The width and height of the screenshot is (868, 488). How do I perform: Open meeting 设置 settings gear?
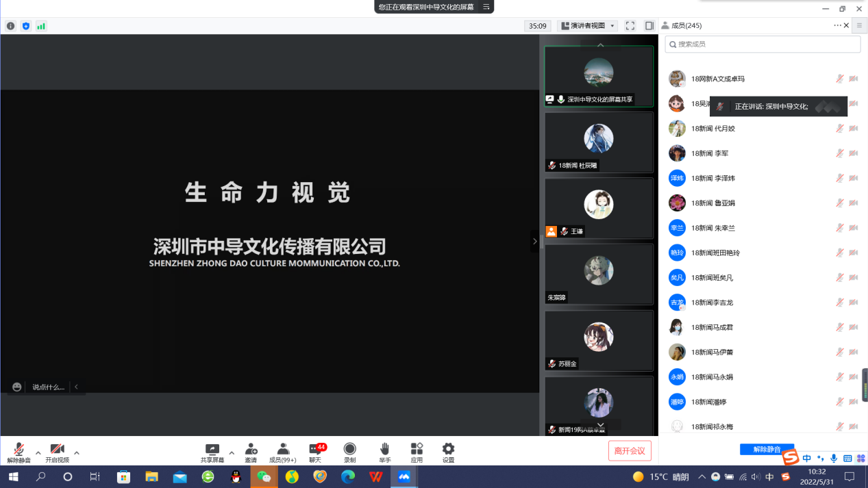448,450
